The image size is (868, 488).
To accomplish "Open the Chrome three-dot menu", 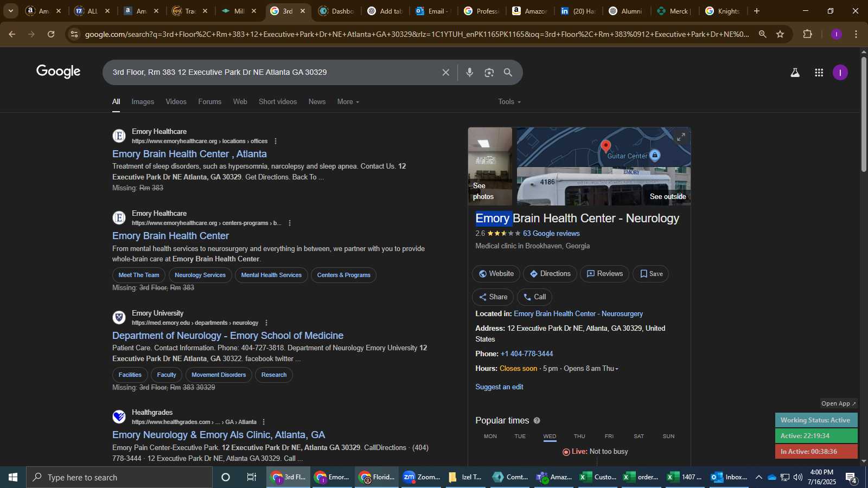I will [x=856, y=34].
